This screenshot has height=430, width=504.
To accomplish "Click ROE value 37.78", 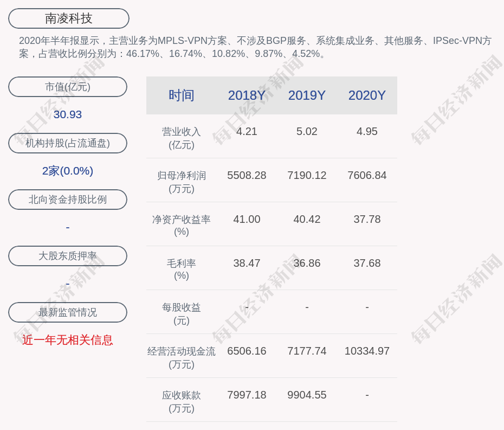I will [367, 220].
